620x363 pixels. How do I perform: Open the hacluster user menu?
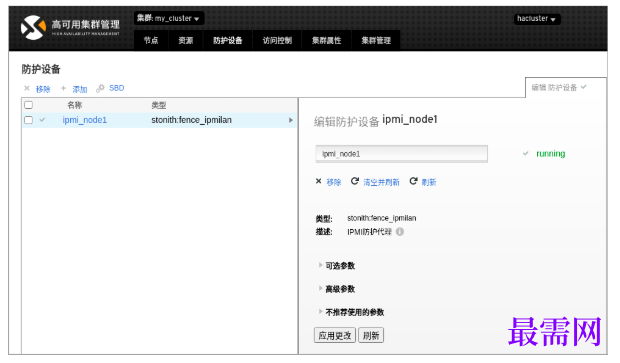[537, 19]
